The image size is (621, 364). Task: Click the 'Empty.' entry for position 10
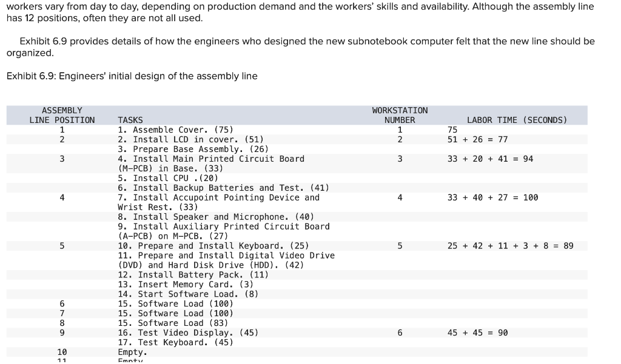tap(132, 352)
